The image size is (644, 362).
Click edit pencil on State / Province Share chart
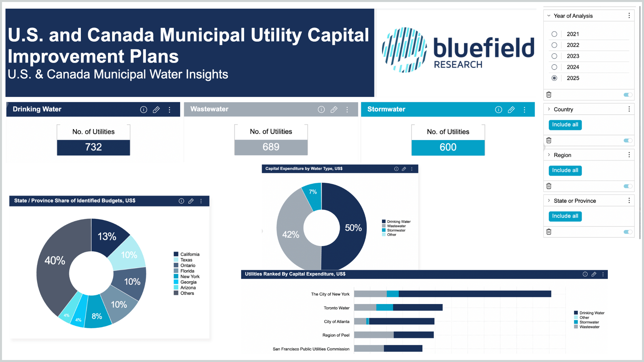pyautogui.click(x=191, y=201)
